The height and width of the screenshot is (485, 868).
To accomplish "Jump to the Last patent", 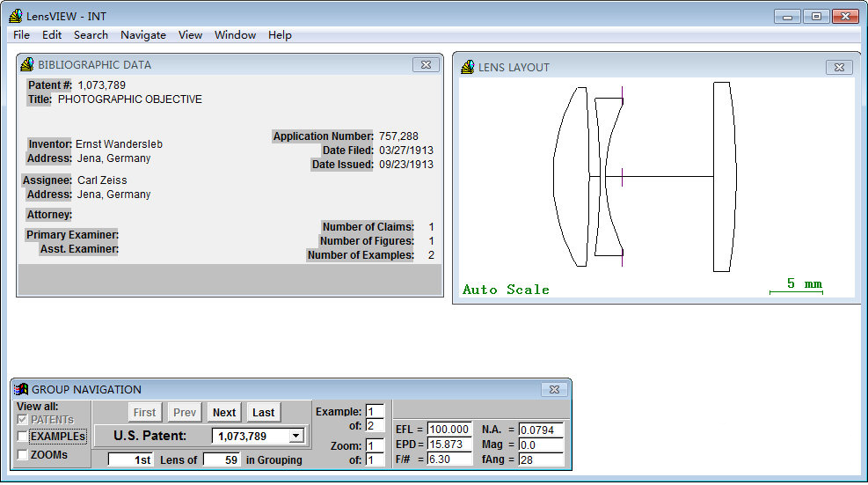I will click(x=263, y=412).
